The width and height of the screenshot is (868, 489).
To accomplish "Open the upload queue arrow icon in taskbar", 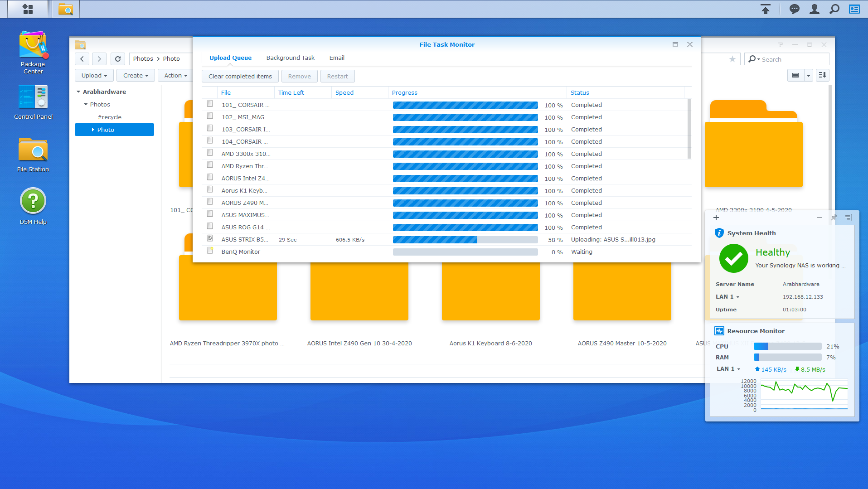I will click(x=766, y=9).
